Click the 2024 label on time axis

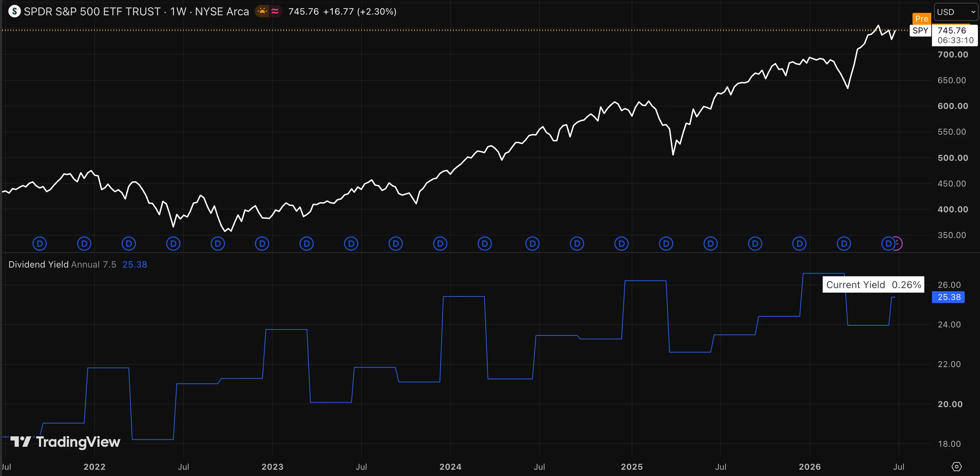coord(450,467)
